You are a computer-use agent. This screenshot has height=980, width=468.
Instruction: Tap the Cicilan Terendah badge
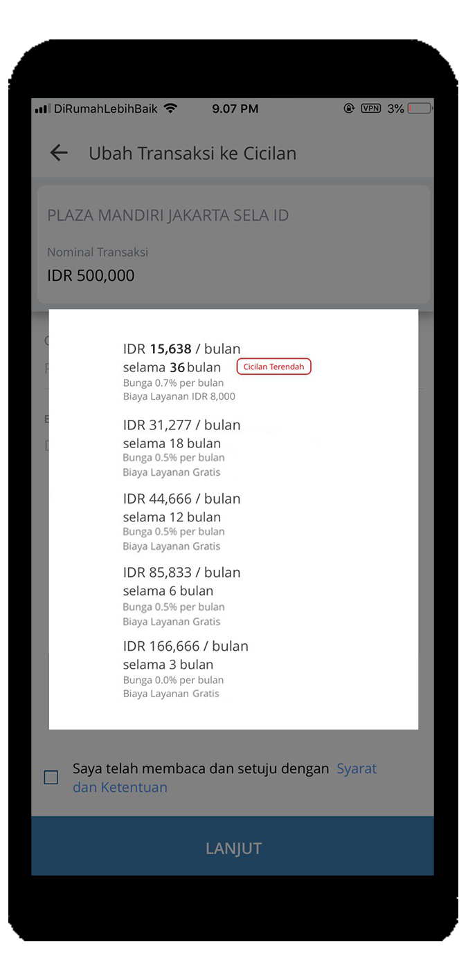coord(273,367)
